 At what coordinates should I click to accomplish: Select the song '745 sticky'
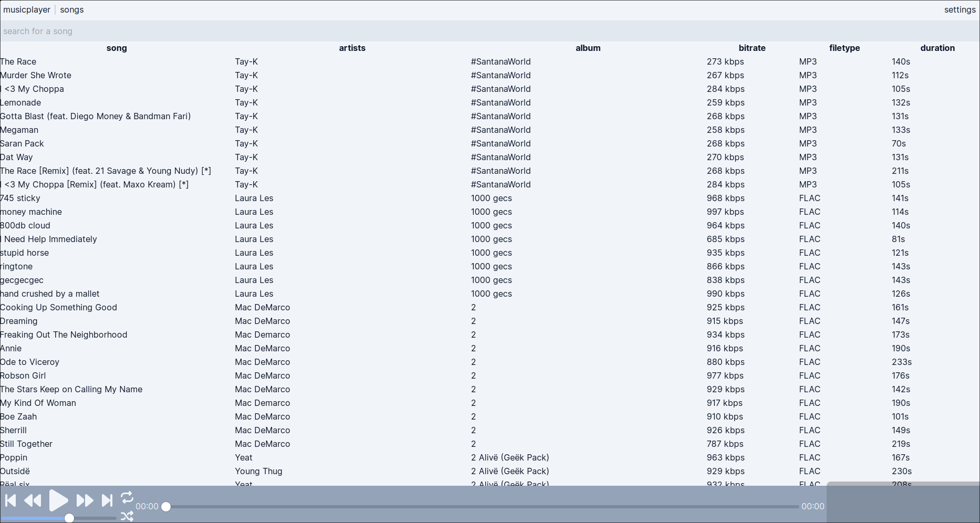point(20,198)
